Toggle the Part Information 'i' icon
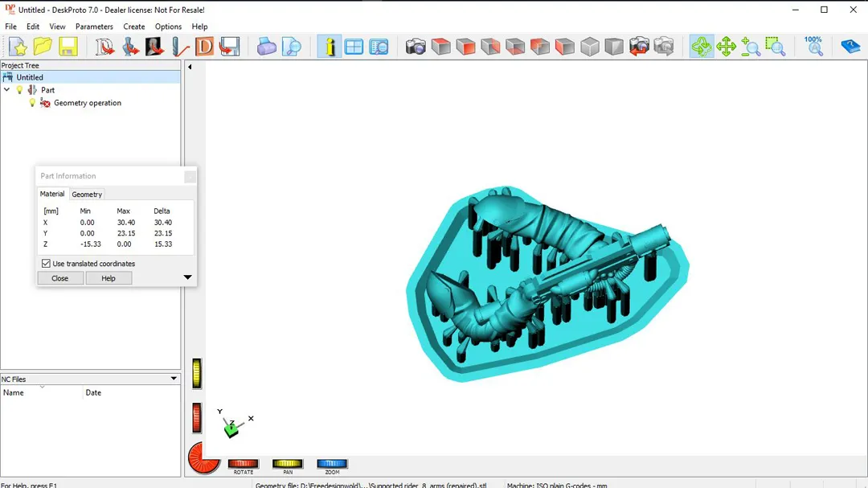868x488 pixels. (x=330, y=47)
